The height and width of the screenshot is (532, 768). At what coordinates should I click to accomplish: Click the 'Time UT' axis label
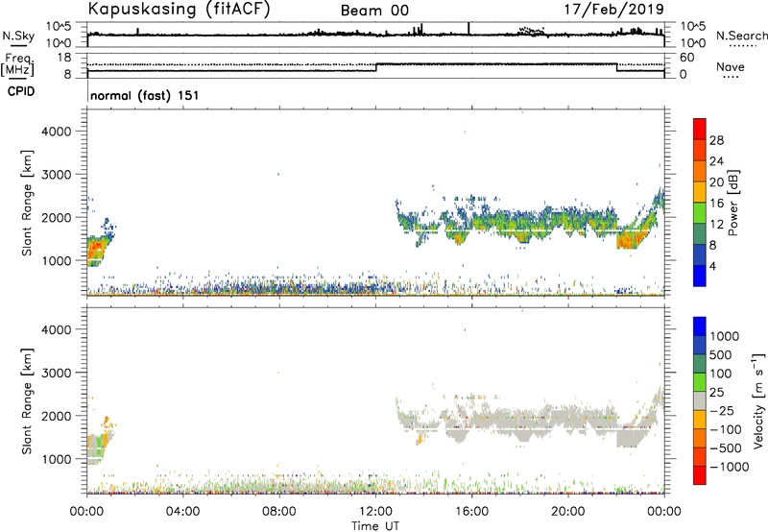(375, 526)
